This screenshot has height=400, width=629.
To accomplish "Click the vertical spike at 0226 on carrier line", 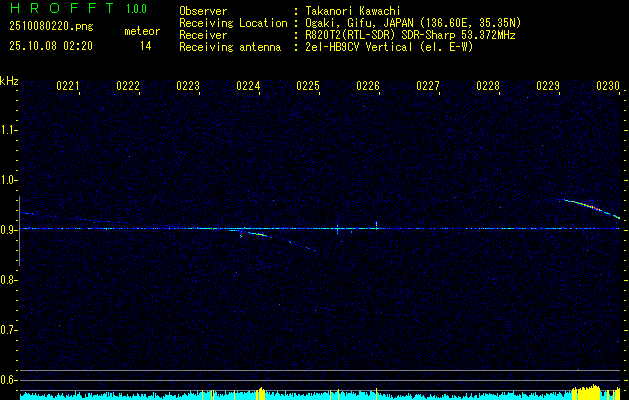I will click(376, 225).
